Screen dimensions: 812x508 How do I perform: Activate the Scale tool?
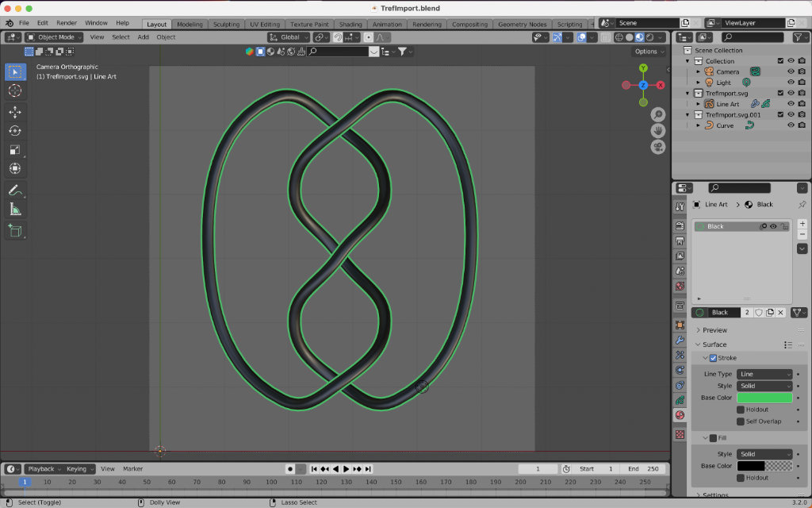(15, 150)
